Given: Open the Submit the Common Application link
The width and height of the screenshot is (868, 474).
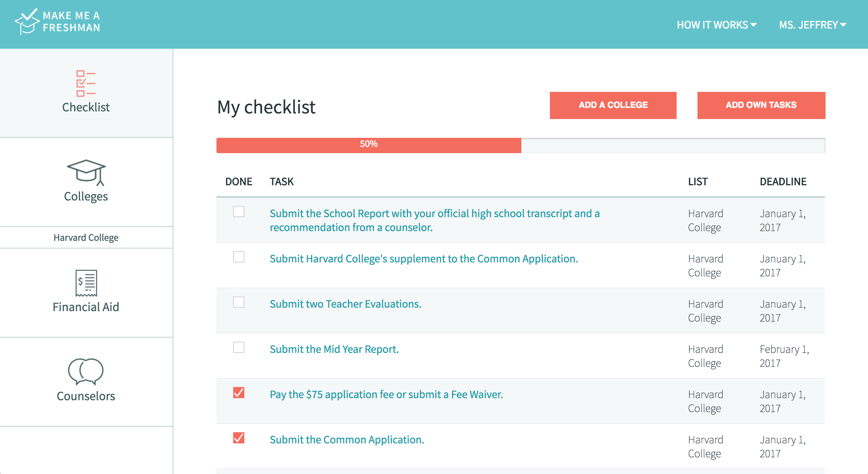Looking at the screenshot, I should coord(347,440).
